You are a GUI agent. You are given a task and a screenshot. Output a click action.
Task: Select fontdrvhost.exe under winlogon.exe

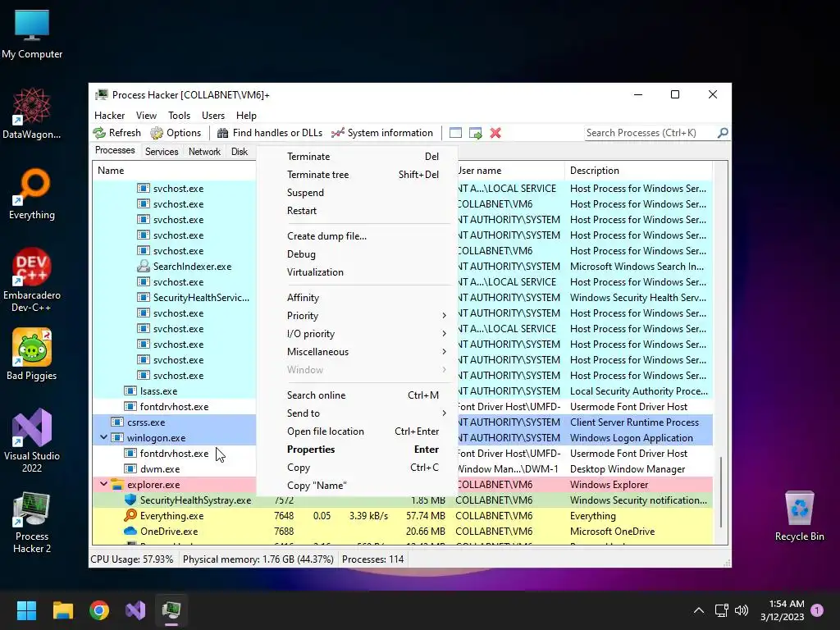click(403, 453)
